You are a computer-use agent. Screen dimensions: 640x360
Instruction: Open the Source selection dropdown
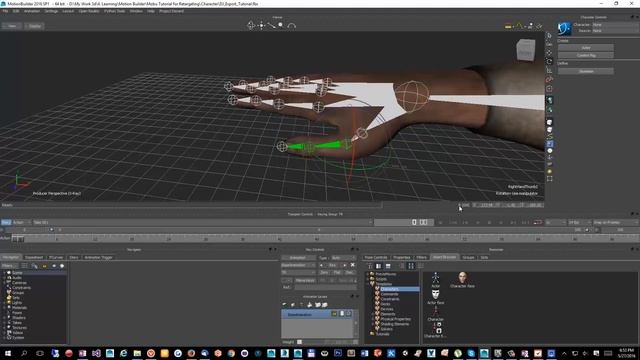tap(615, 31)
